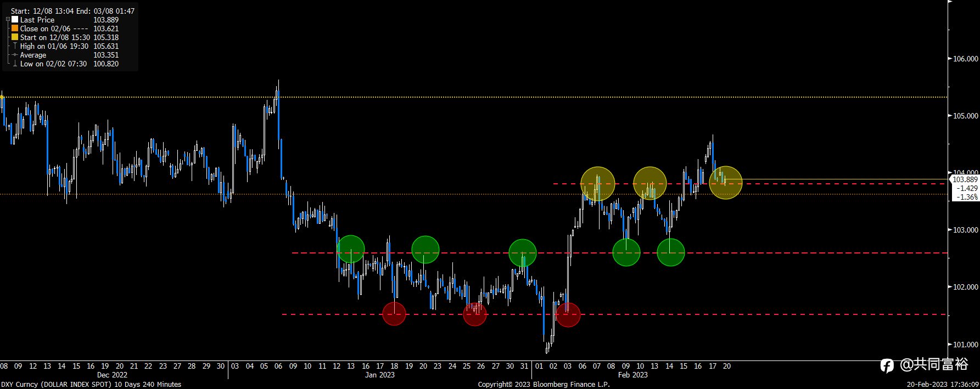Click the -1.429 change value on axis
The height and width of the screenshot is (389, 980).
pyautogui.click(x=967, y=188)
